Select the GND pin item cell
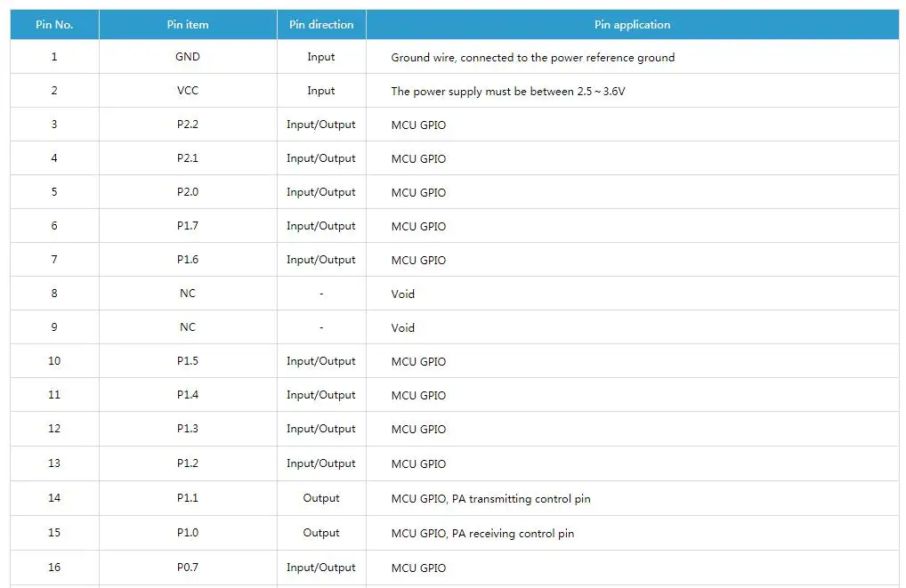 click(188, 57)
